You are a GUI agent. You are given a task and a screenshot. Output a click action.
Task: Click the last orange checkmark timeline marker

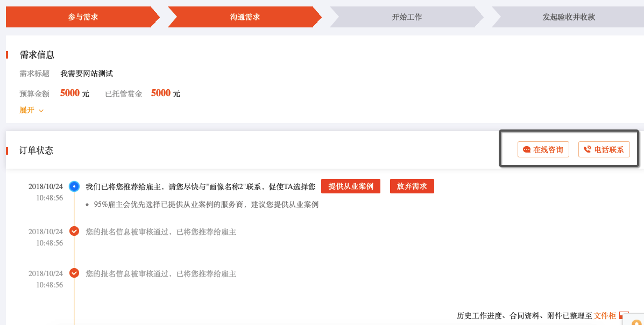tap(74, 273)
